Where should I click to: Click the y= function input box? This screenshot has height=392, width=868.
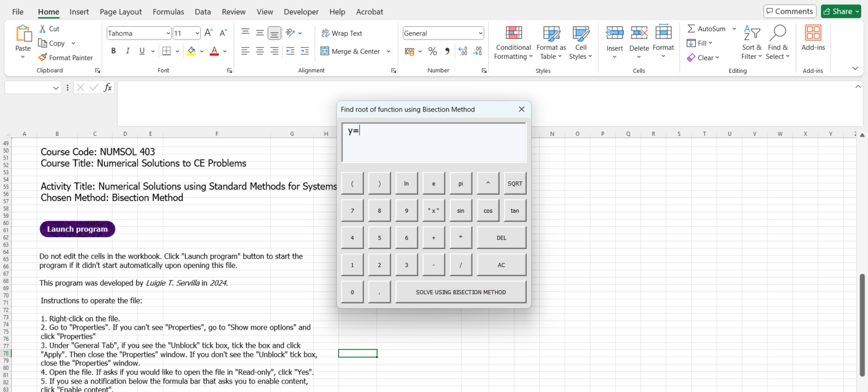click(434, 143)
